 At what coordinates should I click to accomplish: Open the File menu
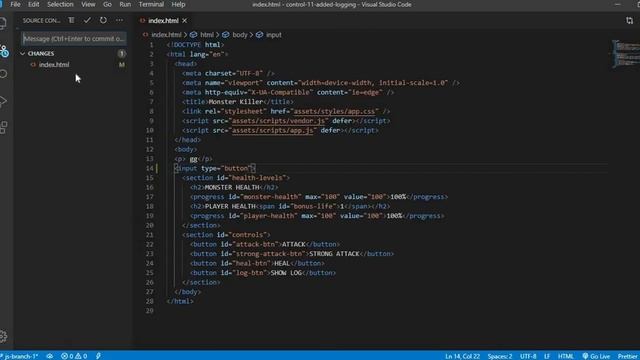pos(15,4)
